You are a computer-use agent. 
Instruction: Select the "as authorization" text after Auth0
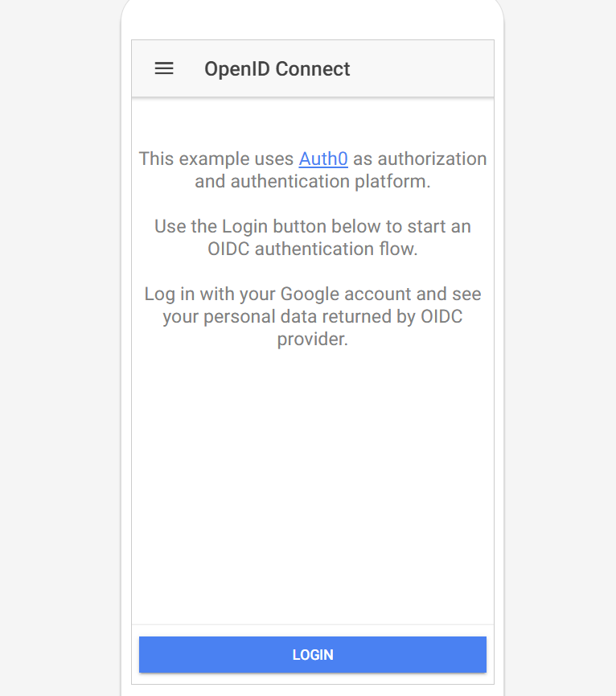(x=420, y=159)
